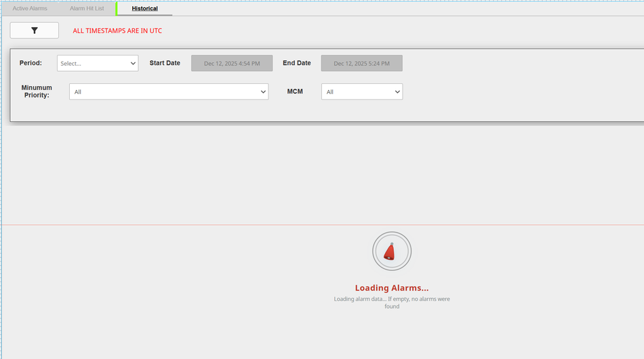Select the Historical tab
This screenshot has height=359, width=644.
tap(144, 8)
